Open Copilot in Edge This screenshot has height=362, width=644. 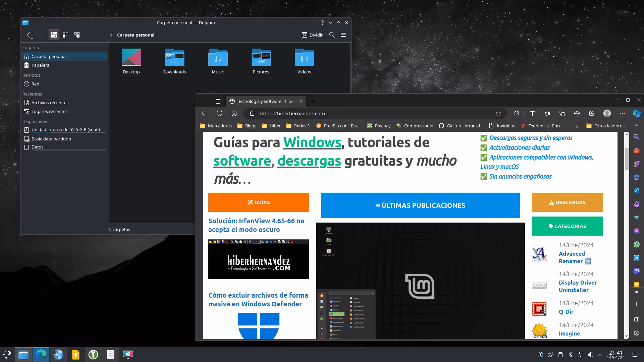coord(636,113)
